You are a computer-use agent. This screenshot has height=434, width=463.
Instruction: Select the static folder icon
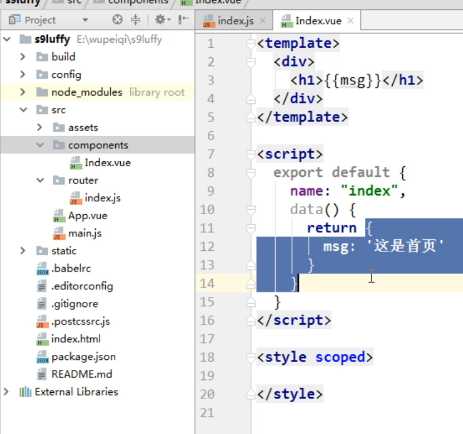coord(42,251)
